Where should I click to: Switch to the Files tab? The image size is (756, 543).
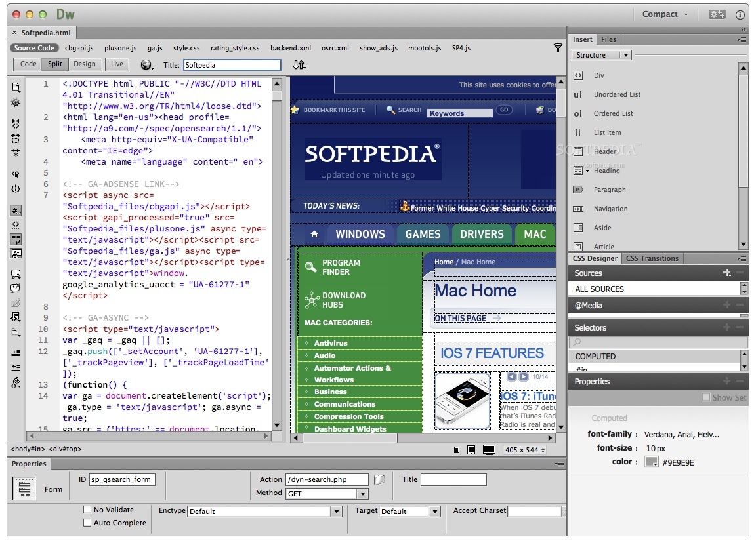(608, 39)
